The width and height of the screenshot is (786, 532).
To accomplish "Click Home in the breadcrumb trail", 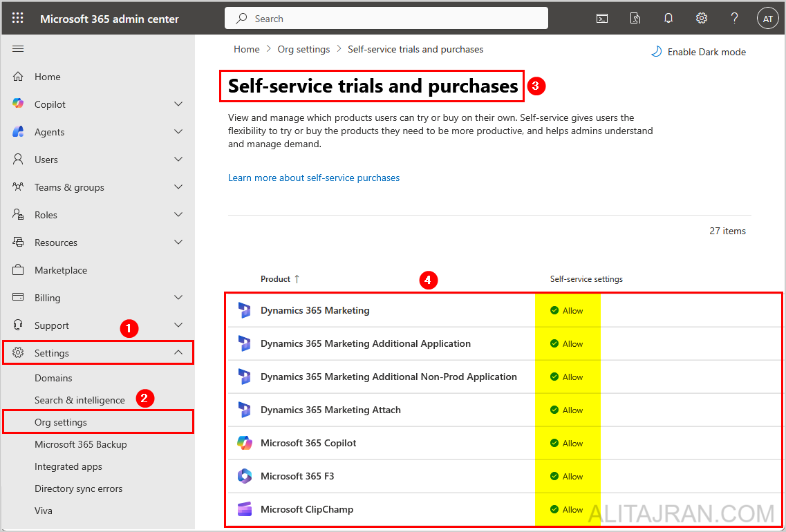I will pyautogui.click(x=246, y=49).
